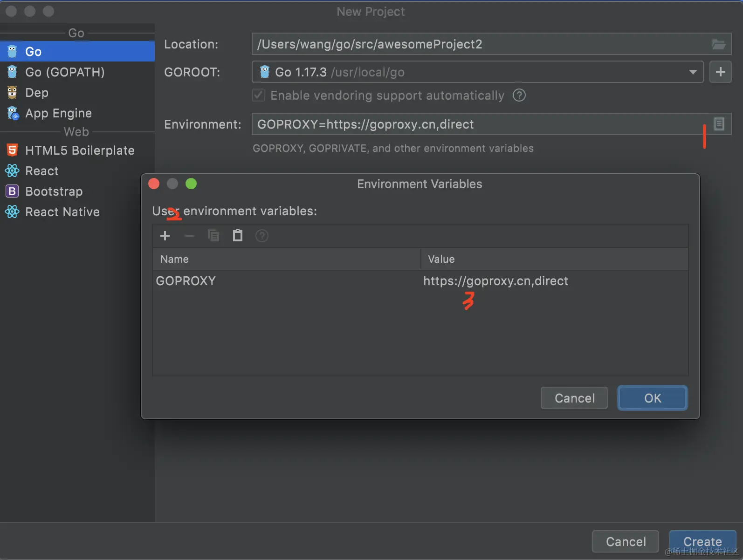Click the remove variable minus icon
The height and width of the screenshot is (560, 743).
click(189, 236)
